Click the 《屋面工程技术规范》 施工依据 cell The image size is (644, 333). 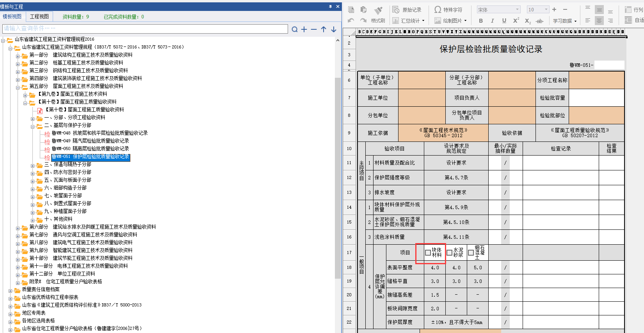pyautogui.click(x=443, y=133)
